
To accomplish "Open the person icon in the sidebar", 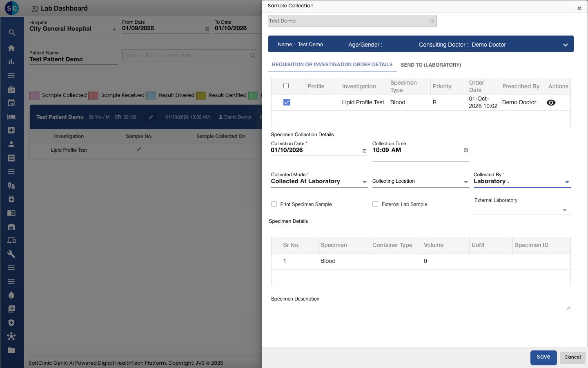I will click(x=11, y=144).
